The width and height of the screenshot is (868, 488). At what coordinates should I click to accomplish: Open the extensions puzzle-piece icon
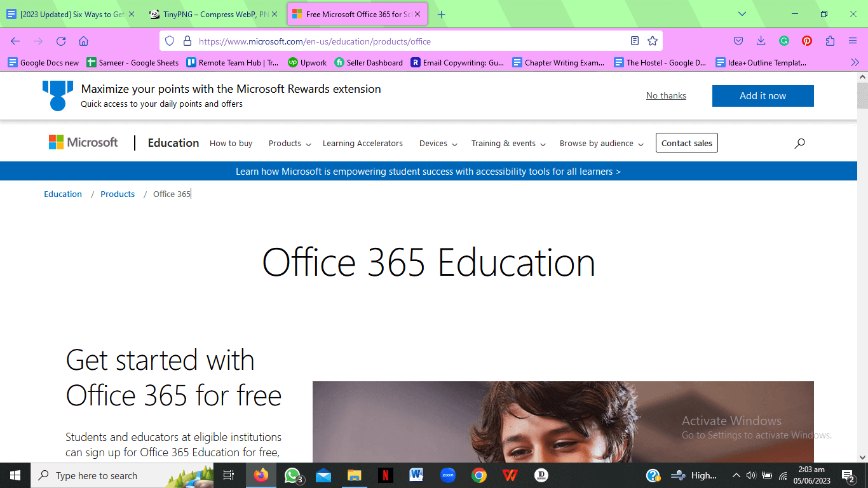[x=830, y=41]
